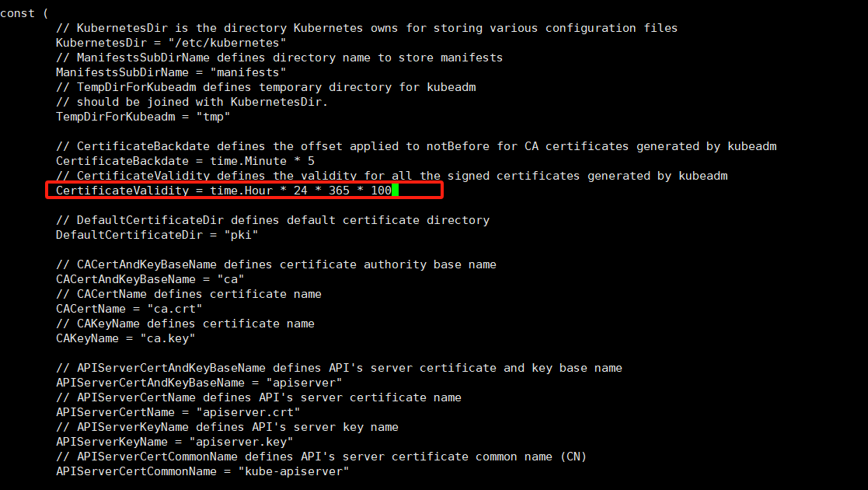The width and height of the screenshot is (868, 490).
Task: Click the DefaultCertificateDir = "pki" line
Action: click(x=157, y=235)
